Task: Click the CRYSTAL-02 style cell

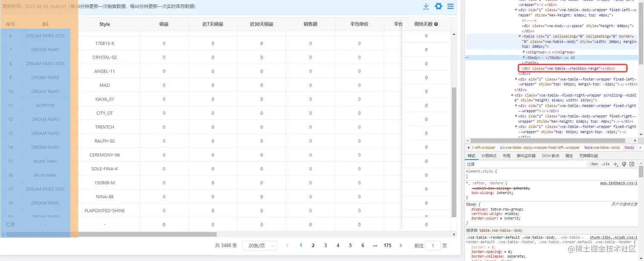Action: [x=105, y=57]
